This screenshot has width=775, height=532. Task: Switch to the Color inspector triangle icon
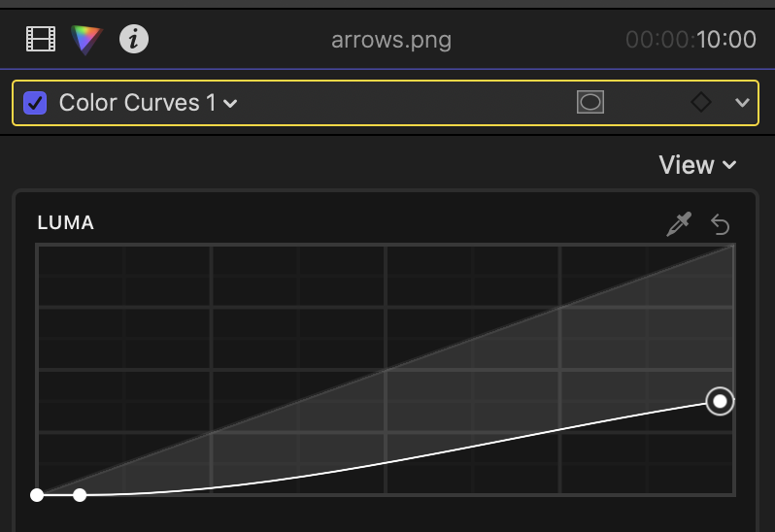tap(86, 40)
